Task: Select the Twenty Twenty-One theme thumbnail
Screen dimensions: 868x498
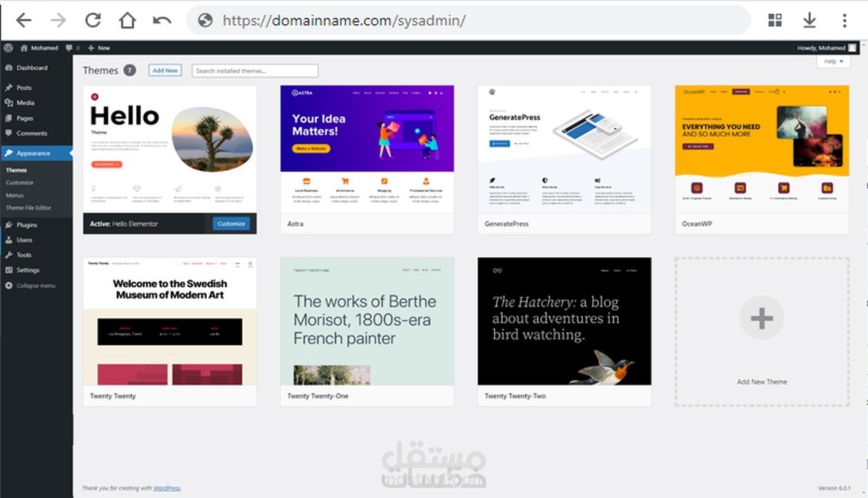Action: tap(367, 322)
